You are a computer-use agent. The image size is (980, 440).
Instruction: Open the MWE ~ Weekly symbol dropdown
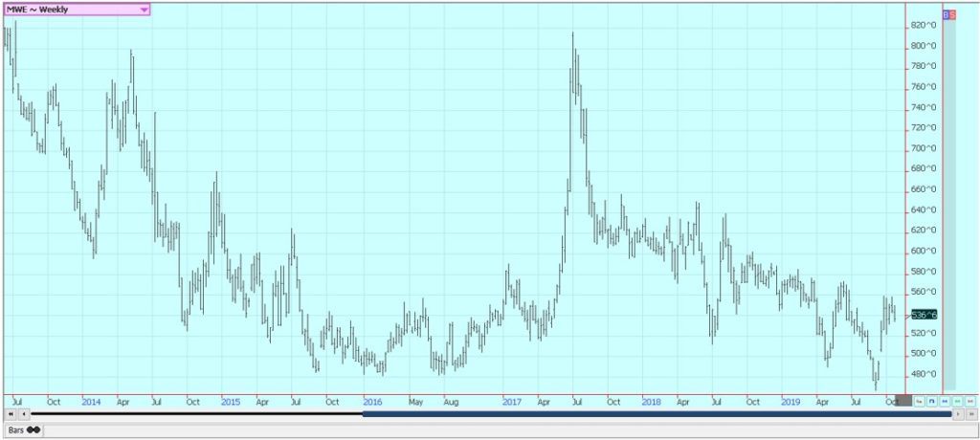point(77,10)
